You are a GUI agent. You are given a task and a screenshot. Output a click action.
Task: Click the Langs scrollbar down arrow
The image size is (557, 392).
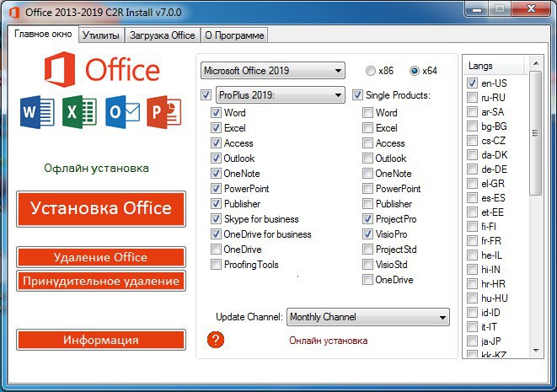click(536, 351)
